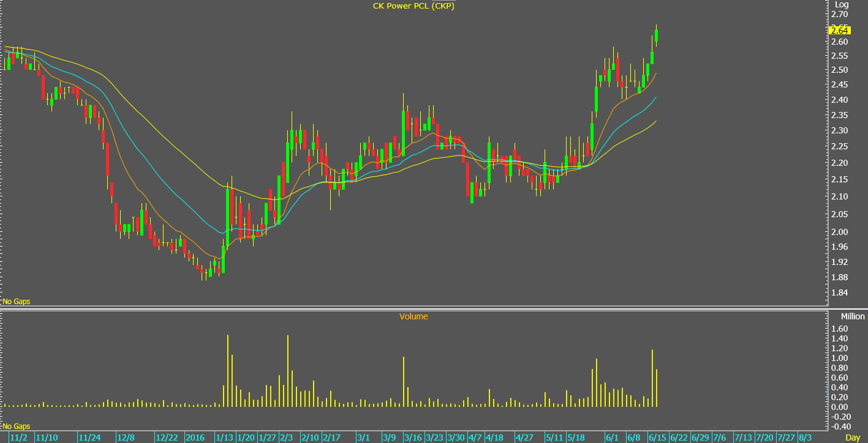The image size is (868, 443).
Task: Select the 12/8 date on the time axis
Action: (126, 437)
